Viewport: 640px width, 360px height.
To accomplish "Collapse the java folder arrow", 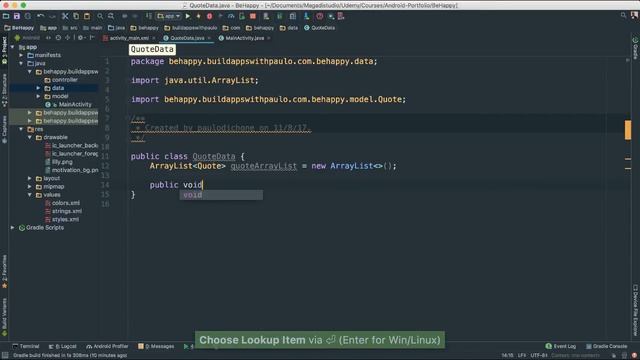I will click(21, 63).
